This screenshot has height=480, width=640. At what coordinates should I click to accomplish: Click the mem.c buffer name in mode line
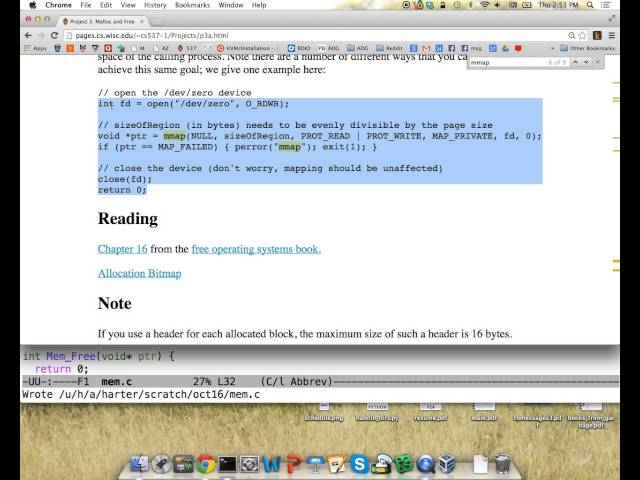click(116, 382)
